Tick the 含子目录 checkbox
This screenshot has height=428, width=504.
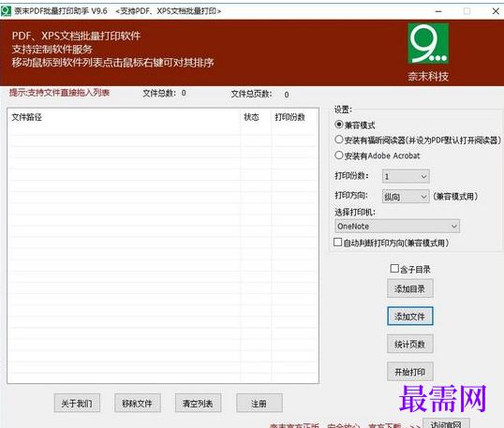[x=394, y=268]
